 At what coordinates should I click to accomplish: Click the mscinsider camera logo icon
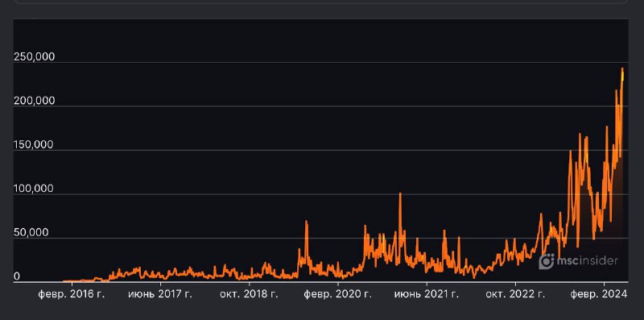(547, 261)
